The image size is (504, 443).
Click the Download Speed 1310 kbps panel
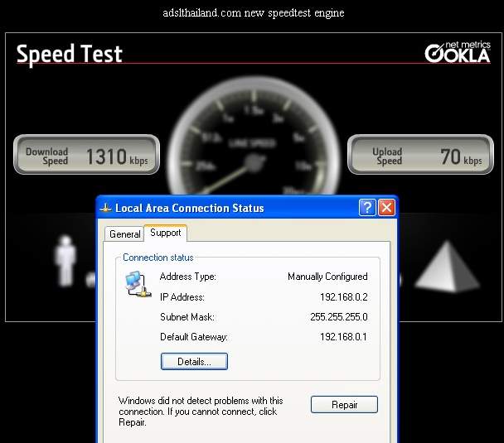pyautogui.click(x=86, y=155)
